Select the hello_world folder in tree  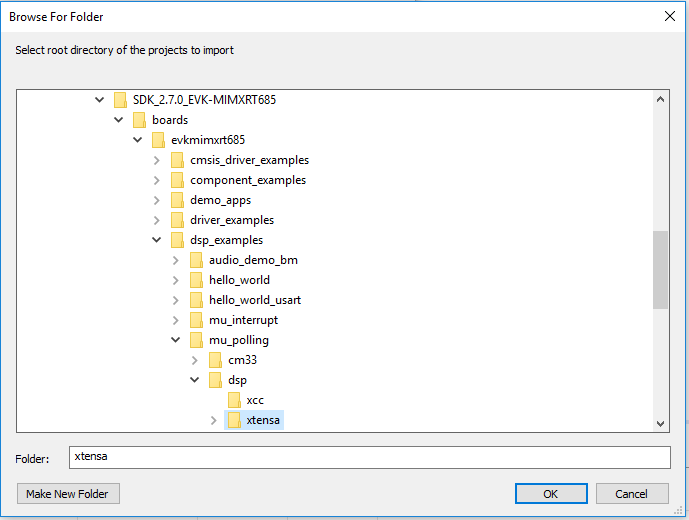click(x=239, y=280)
